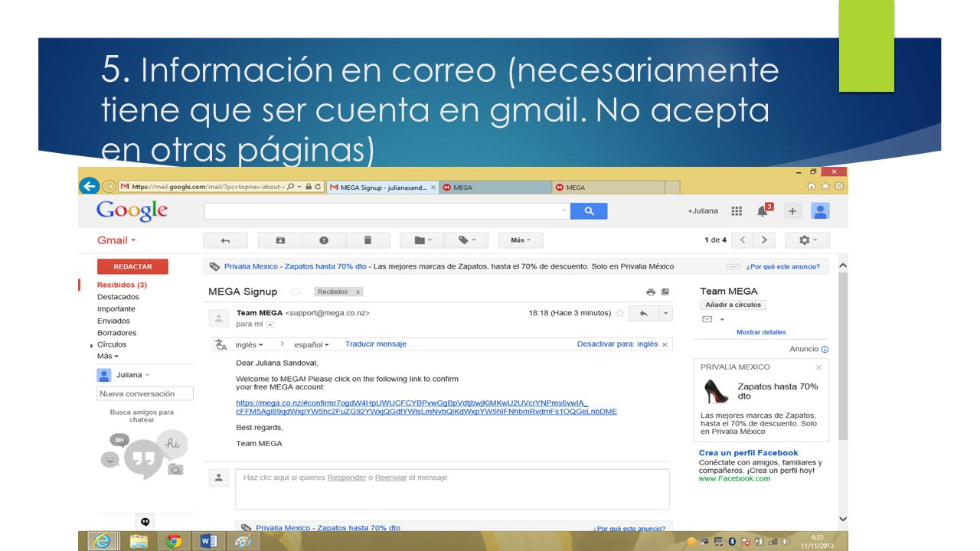Click the browser back arrow button
This screenshot has height=551, width=980.
coord(89,186)
